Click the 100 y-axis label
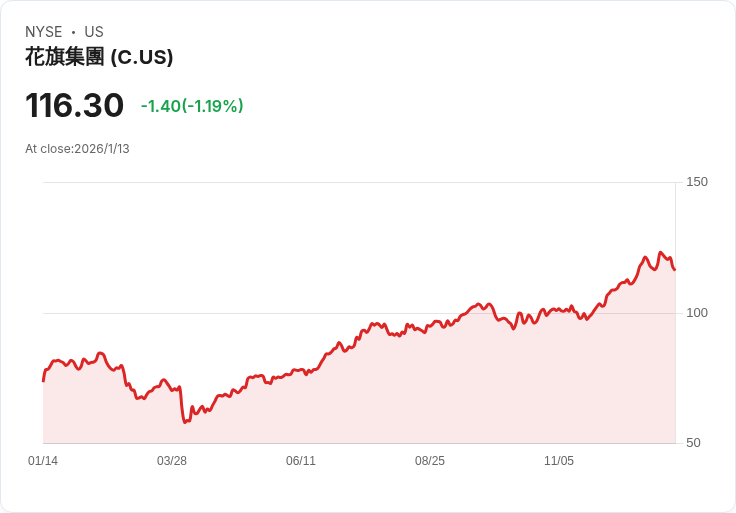The height and width of the screenshot is (513, 736). (x=696, y=313)
